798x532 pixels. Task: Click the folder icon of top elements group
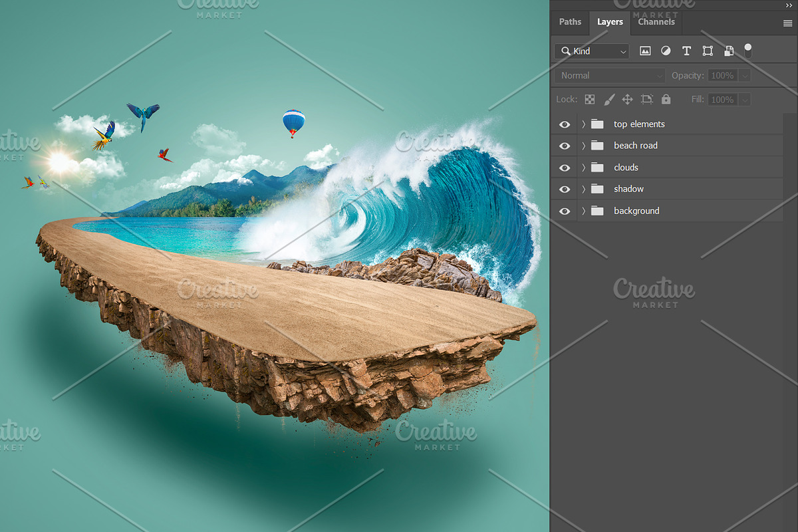[597, 124]
